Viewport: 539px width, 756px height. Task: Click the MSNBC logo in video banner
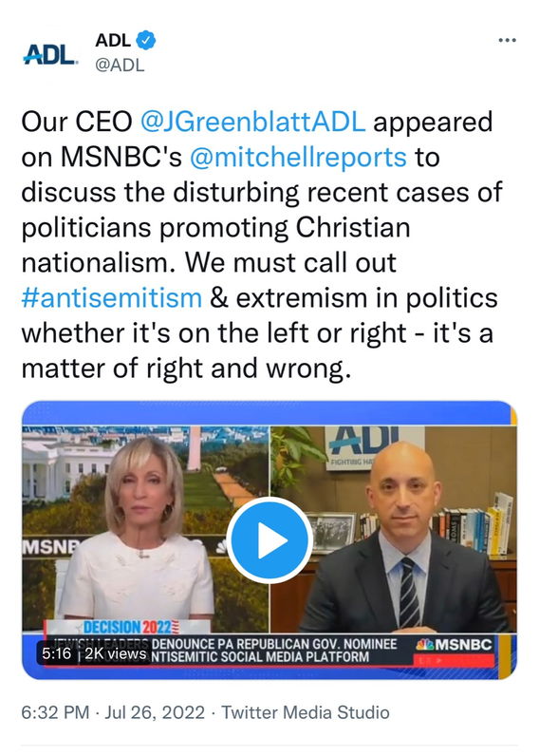tap(455, 645)
